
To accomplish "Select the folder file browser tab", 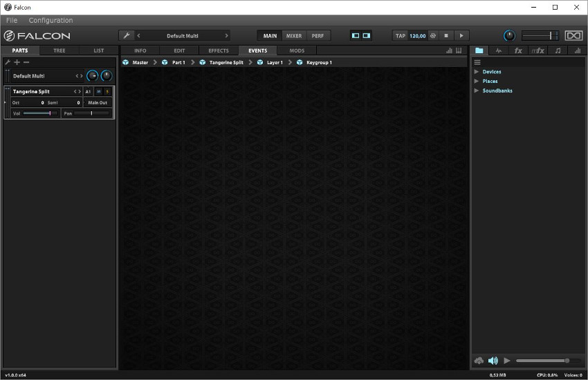I will [479, 50].
